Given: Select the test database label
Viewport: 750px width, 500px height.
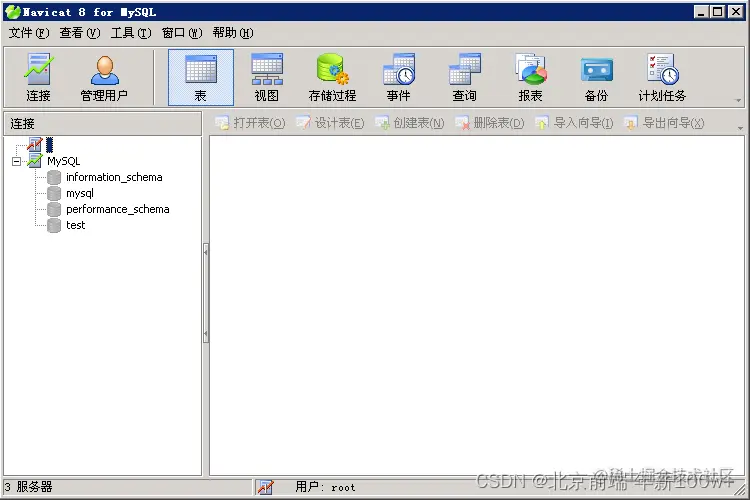Looking at the screenshot, I should click(x=76, y=225).
